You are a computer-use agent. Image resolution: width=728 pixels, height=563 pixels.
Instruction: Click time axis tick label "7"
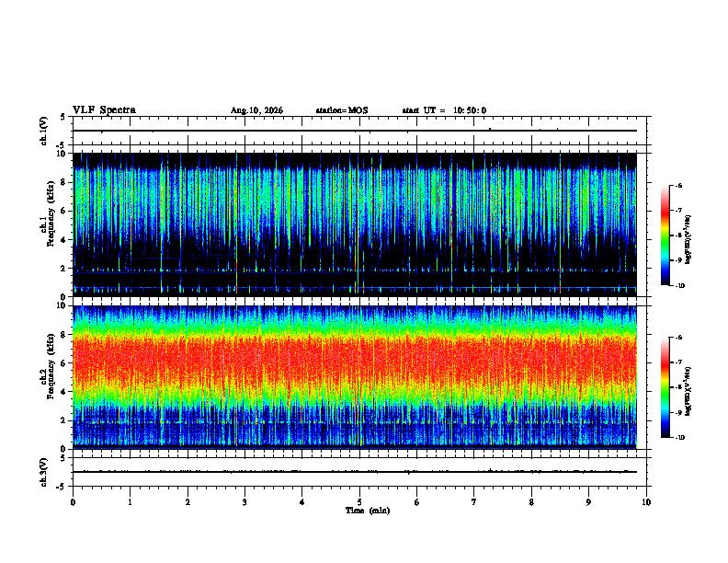pos(474,502)
